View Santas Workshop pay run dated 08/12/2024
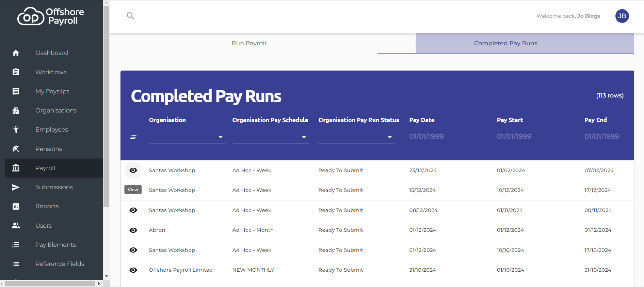 [x=133, y=210]
